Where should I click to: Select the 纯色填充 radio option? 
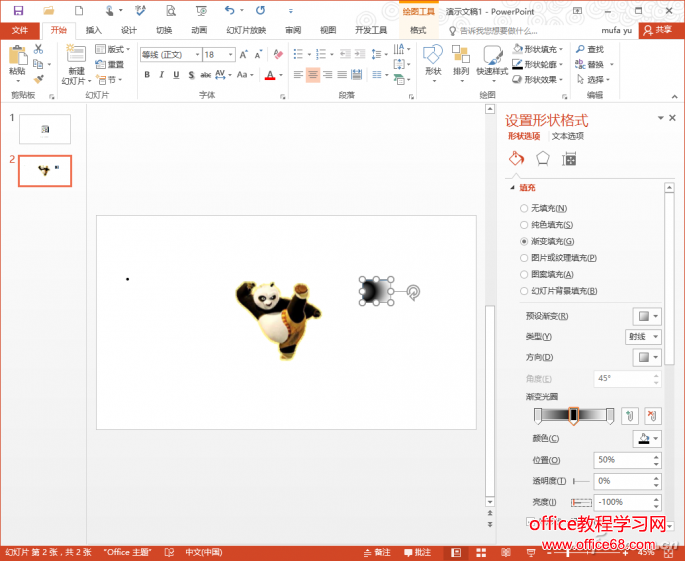pyautogui.click(x=524, y=225)
